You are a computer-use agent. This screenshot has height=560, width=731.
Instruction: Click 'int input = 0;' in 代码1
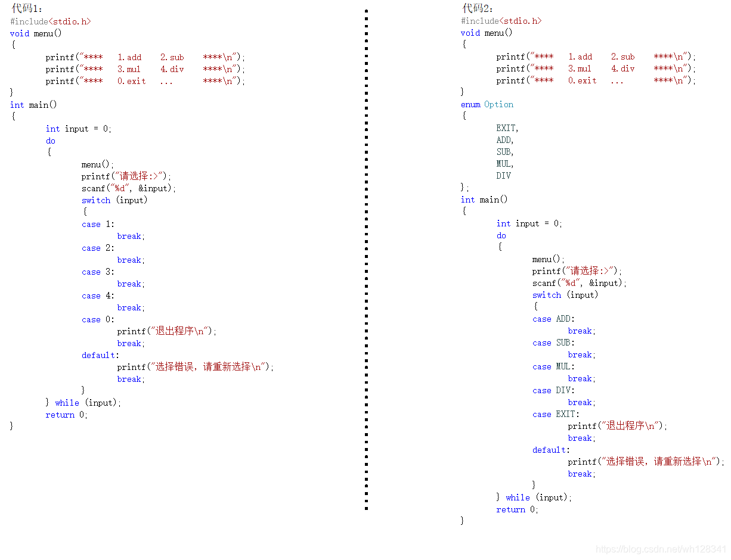tap(79, 129)
